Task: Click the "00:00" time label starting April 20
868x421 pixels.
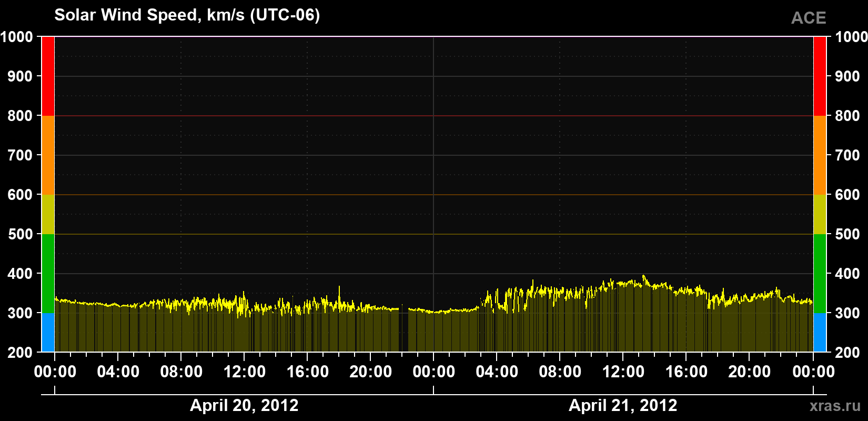Action: pyautogui.click(x=55, y=372)
